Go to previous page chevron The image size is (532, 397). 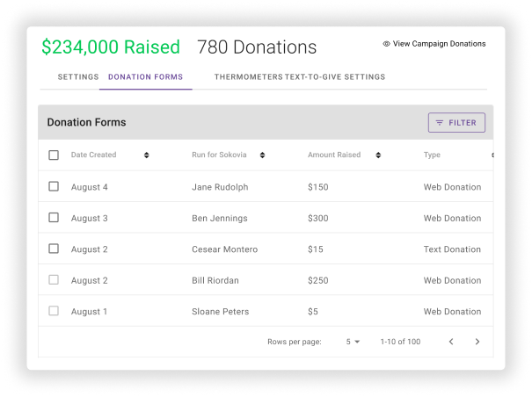tap(451, 342)
